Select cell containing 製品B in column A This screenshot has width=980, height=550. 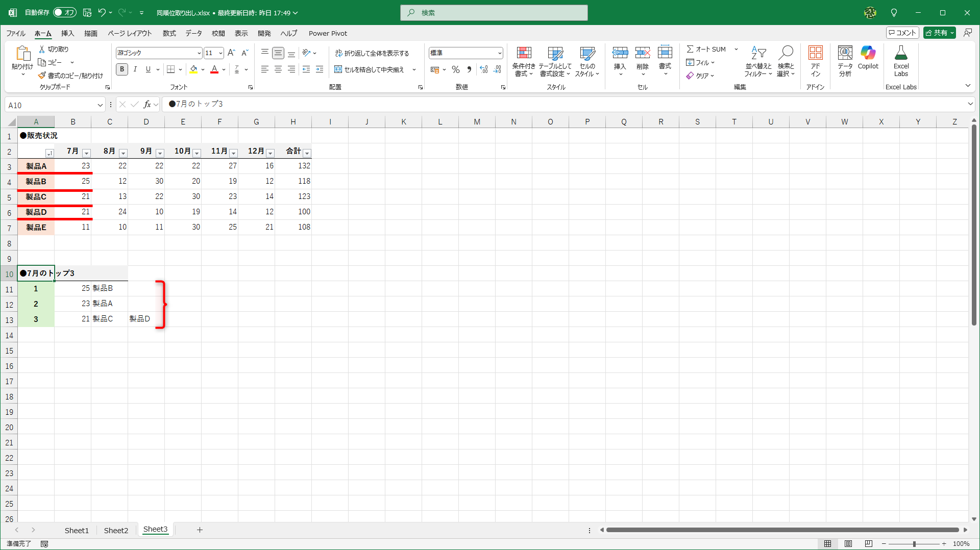(36, 182)
